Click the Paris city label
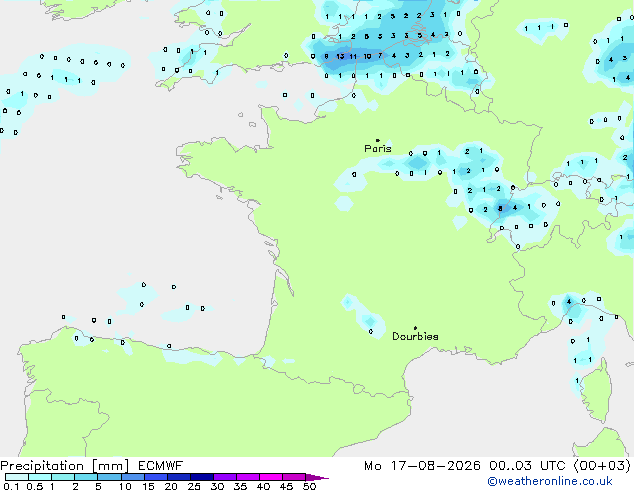Screen dimensions: 634x490 point(378,149)
